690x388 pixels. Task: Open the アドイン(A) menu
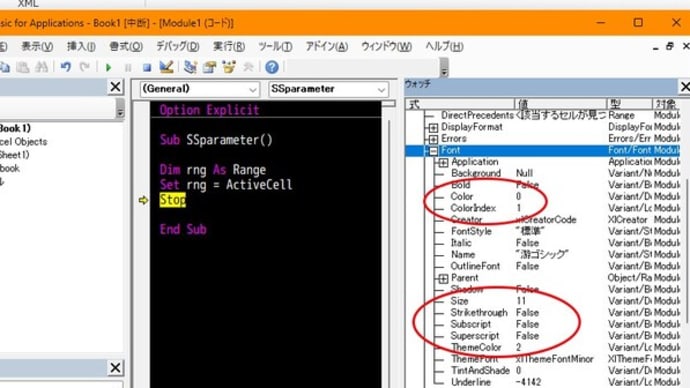click(327, 46)
